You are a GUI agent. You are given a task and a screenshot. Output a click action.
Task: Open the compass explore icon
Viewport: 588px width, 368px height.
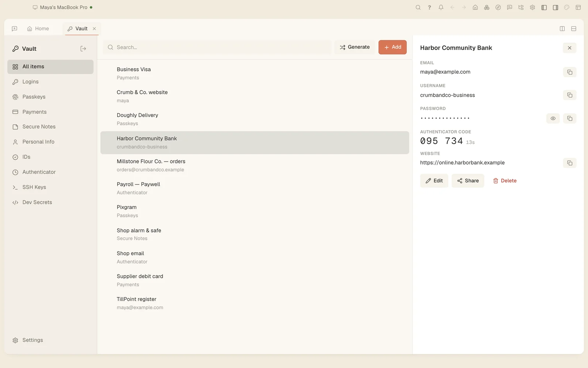(498, 7)
